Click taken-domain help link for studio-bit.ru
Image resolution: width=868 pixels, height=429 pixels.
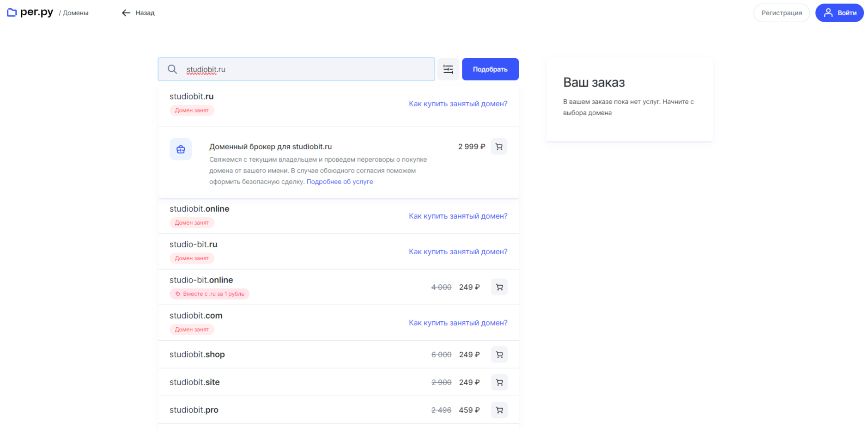pyautogui.click(x=458, y=251)
